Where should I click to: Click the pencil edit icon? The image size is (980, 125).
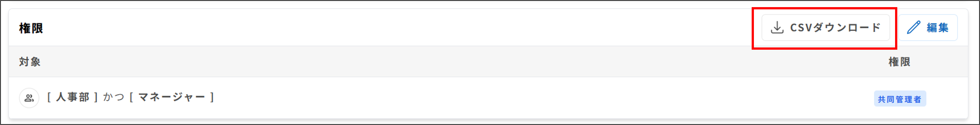pos(914,28)
